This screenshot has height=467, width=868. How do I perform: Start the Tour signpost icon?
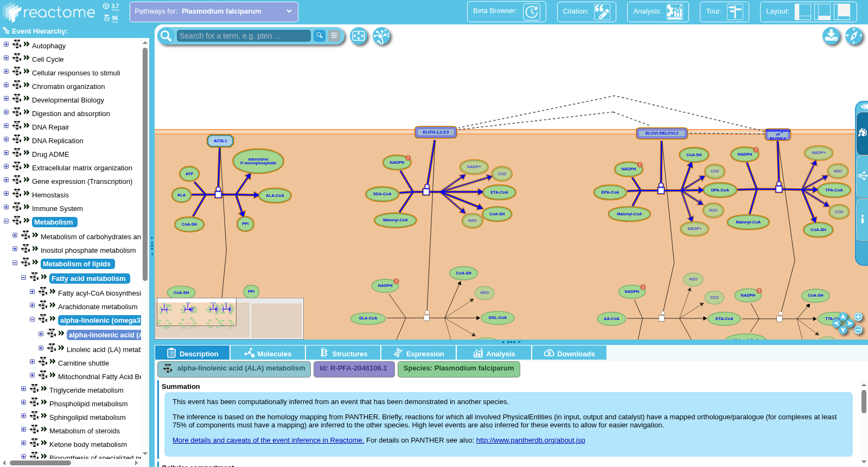pos(735,11)
